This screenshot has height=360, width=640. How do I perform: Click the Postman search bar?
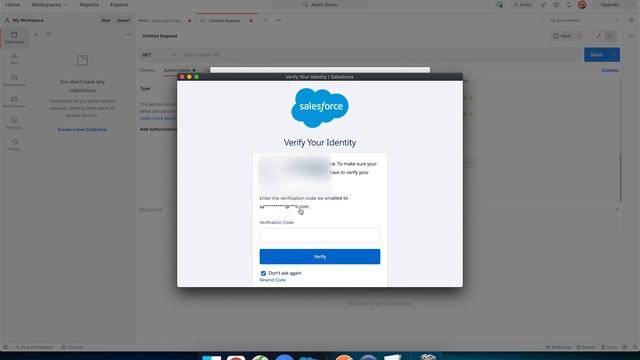[320, 5]
